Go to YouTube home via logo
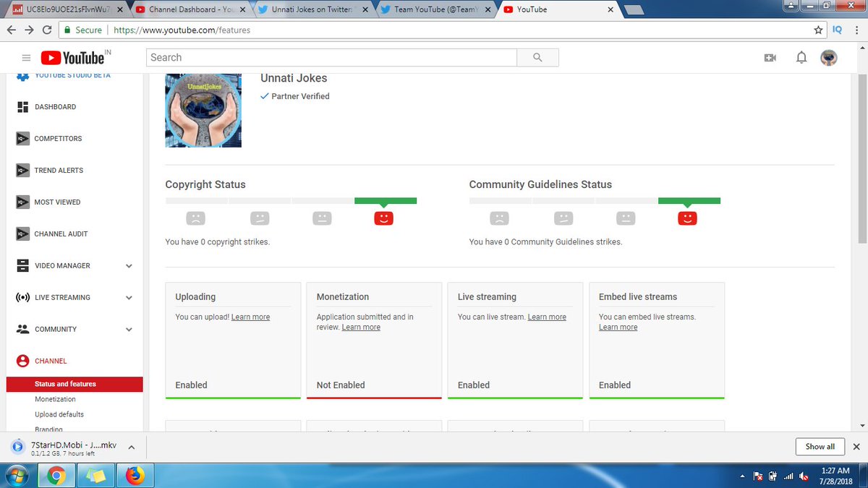The image size is (868, 488). pos(72,58)
